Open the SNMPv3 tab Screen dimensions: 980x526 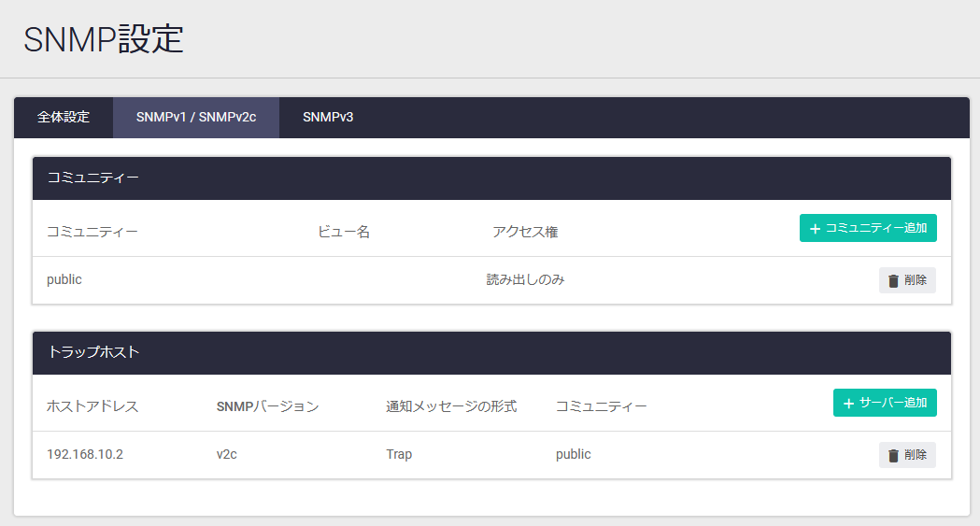click(328, 118)
